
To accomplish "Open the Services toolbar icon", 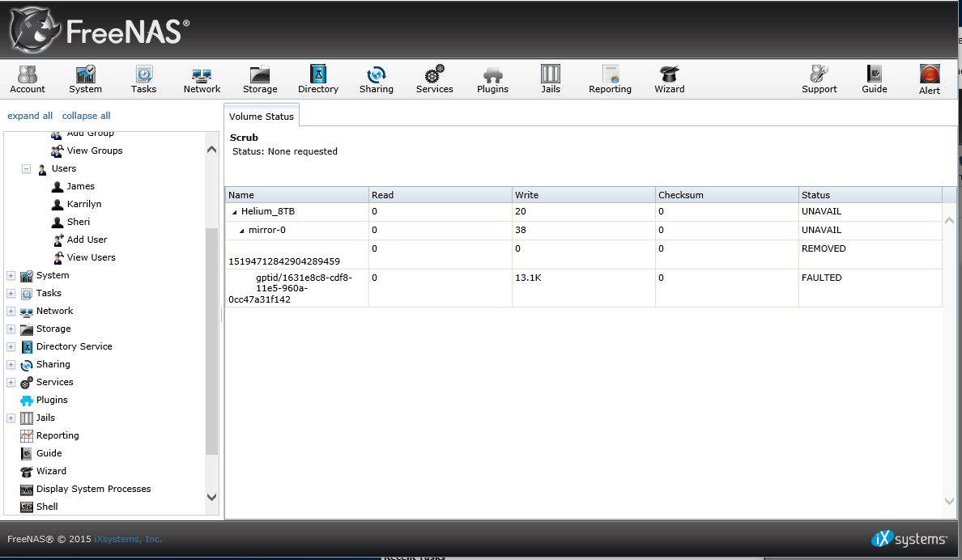I will pos(434,79).
